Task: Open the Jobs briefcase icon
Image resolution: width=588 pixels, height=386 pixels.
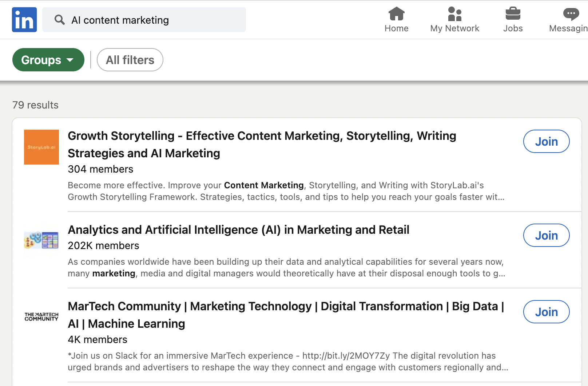Action: (x=513, y=14)
